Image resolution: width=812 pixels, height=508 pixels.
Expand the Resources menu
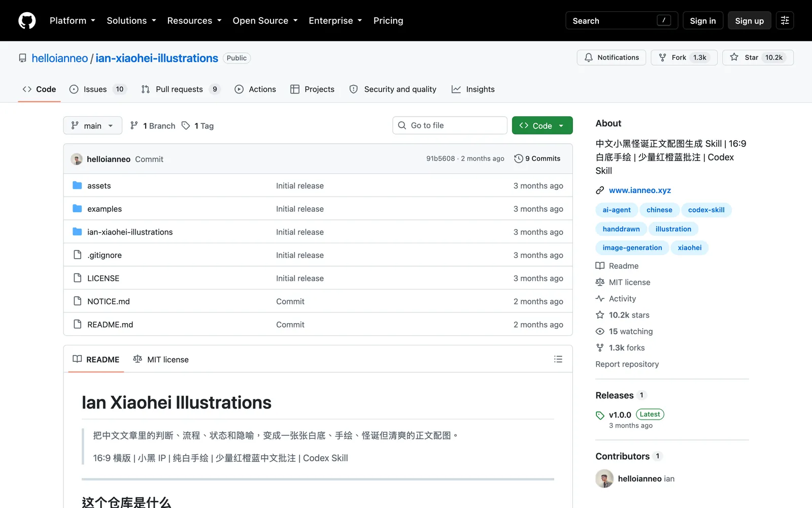click(x=194, y=20)
